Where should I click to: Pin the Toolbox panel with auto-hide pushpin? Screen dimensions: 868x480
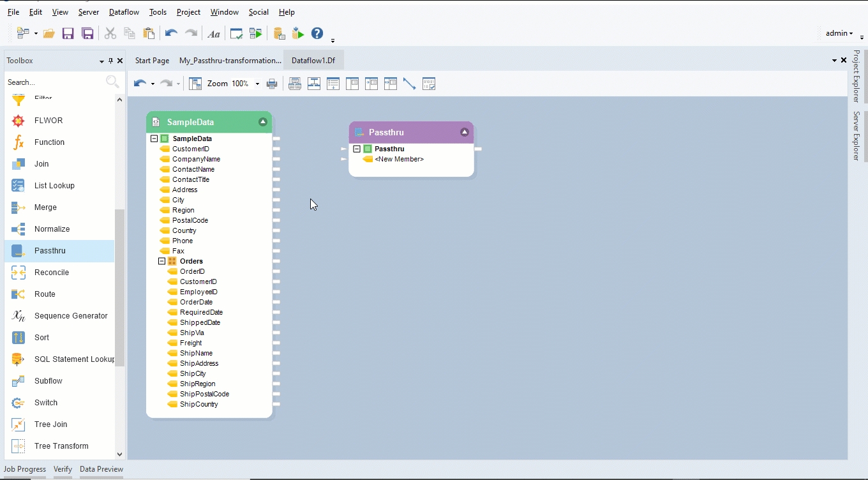(110, 61)
